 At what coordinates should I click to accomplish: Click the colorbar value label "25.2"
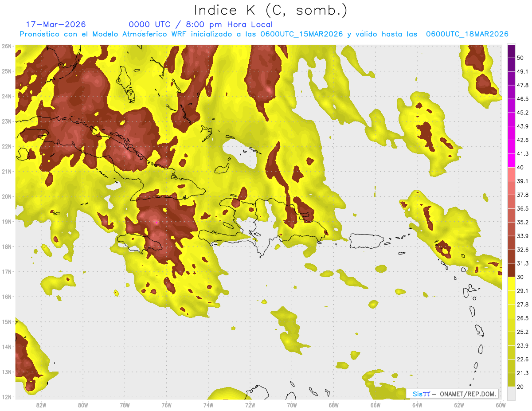pyautogui.click(x=522, y=332)
